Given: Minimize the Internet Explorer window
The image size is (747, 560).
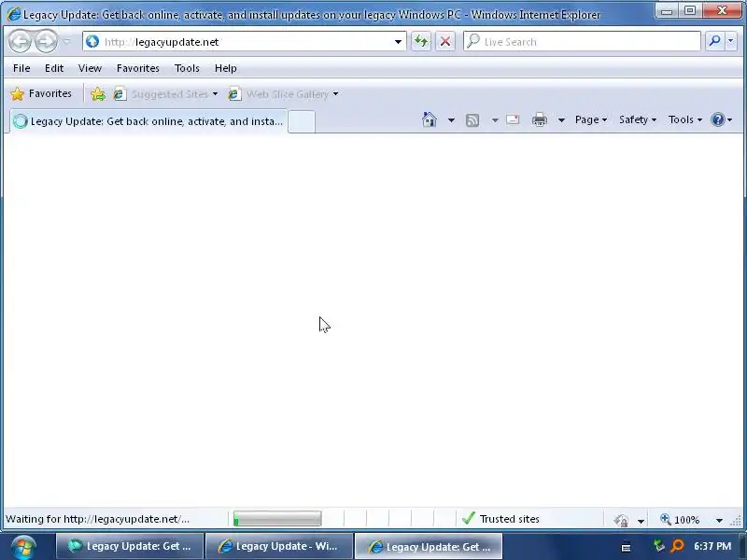Looking at the screenshot, I should click(x=667, y=10).
